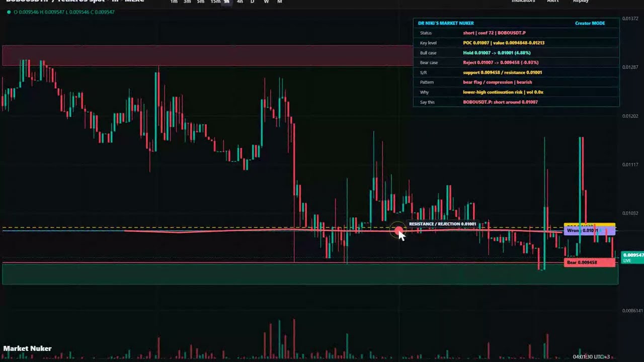Click the 0.0086141 price axis label
Viewport: 644px width, 362px height.
pos(632,311)
